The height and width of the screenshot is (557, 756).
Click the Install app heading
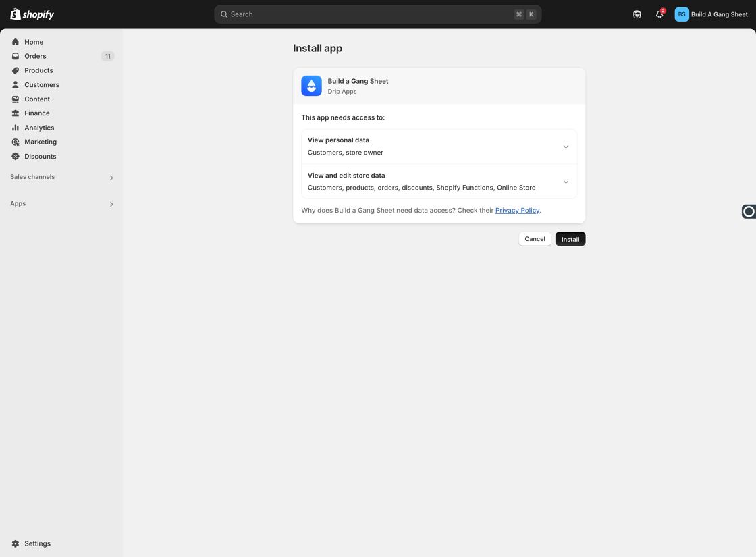pos(318,48)
